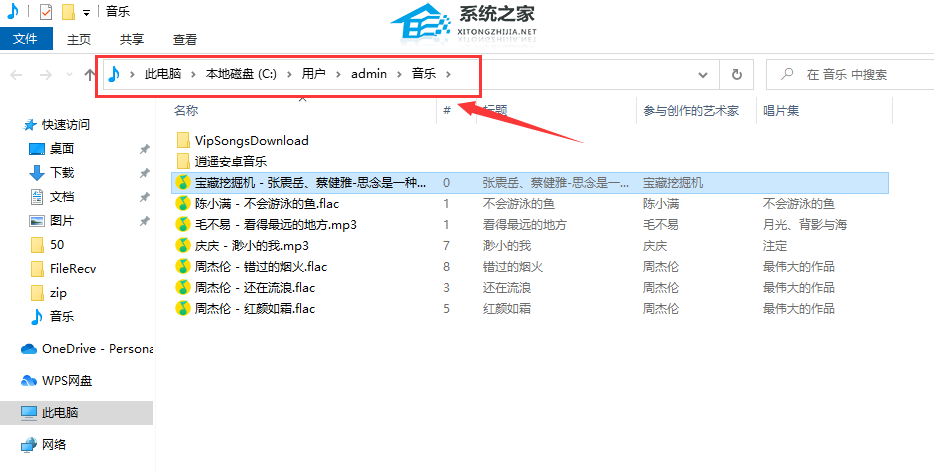This screenshot has width=934, height=472.
Task: Click 本地磁盘 (C:) in the breadcrumb
Action: (x=241, y=74)
